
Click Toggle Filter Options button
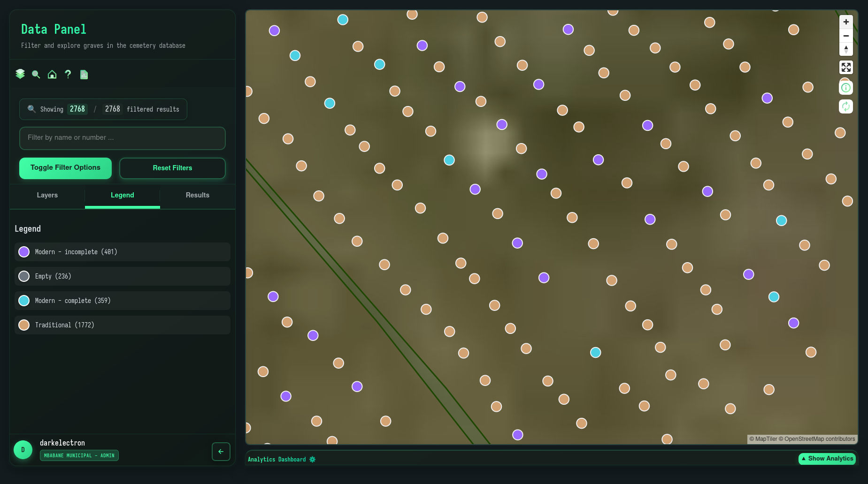[x=65, y=168]
